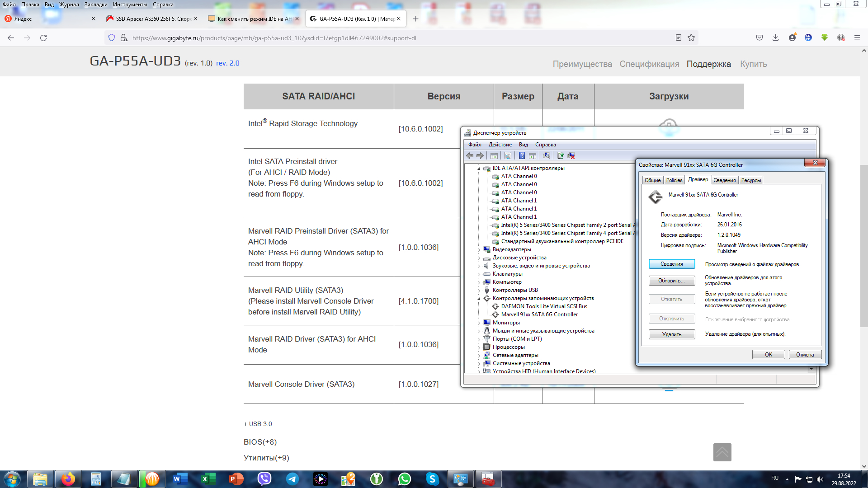Switch to the Сведения tab in properties
Image resolution: width=868 pixels, height=488 pixels.
point(724,180)
